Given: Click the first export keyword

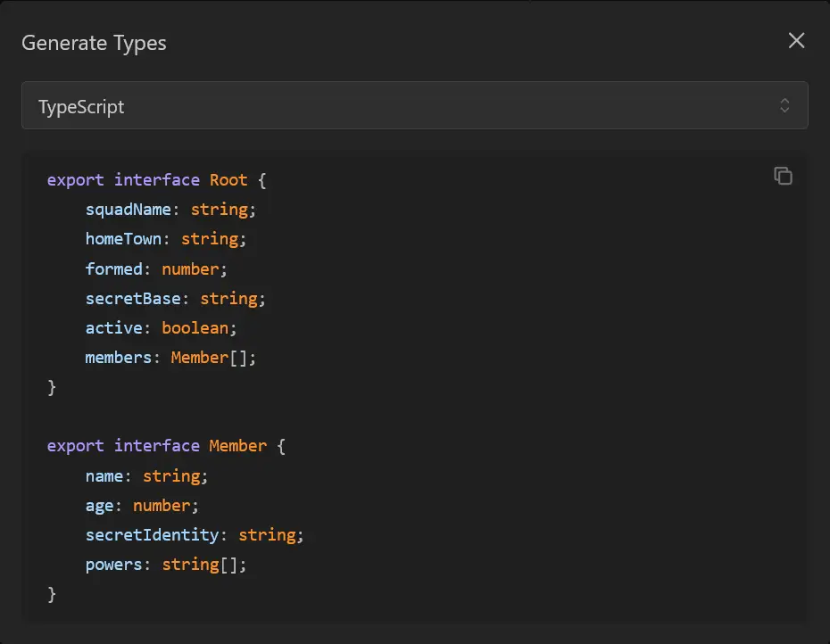Looking at the screenshot, I should tap(75, 180).
